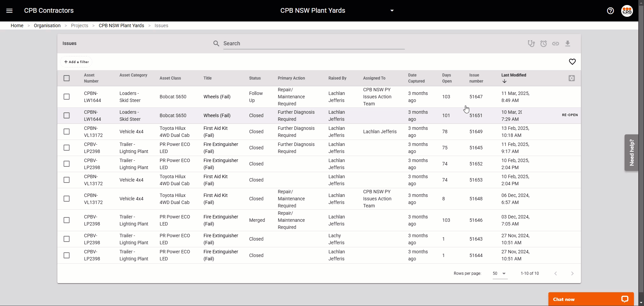Image resolution: width=644 pixels, height=306 pixels.
Task: Click Lachlan Jefferis assigned-to cell for 51649
Action: coord(380,132)
